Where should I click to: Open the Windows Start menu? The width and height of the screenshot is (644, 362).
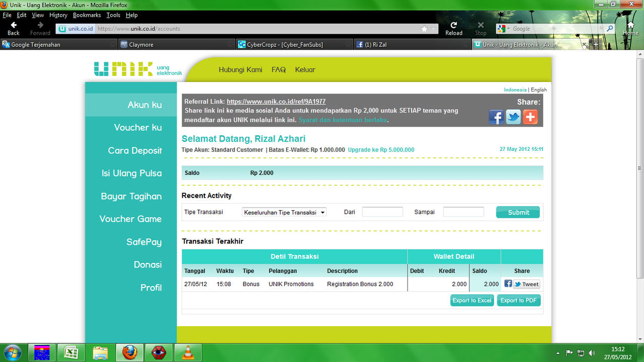(x=12, y=353)
